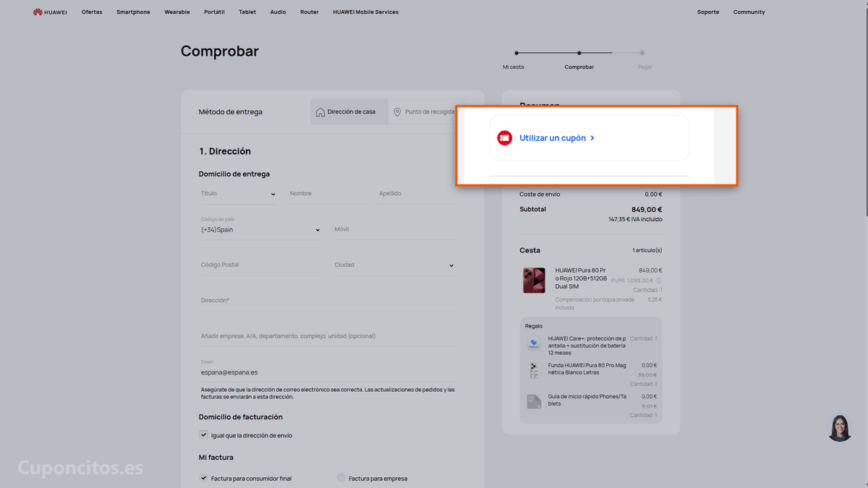Viewport: 868px width, 488px height.
Task: Click HUAWEI Care+ gift icon
Action: pyautogui.click(x=534, y=344)
